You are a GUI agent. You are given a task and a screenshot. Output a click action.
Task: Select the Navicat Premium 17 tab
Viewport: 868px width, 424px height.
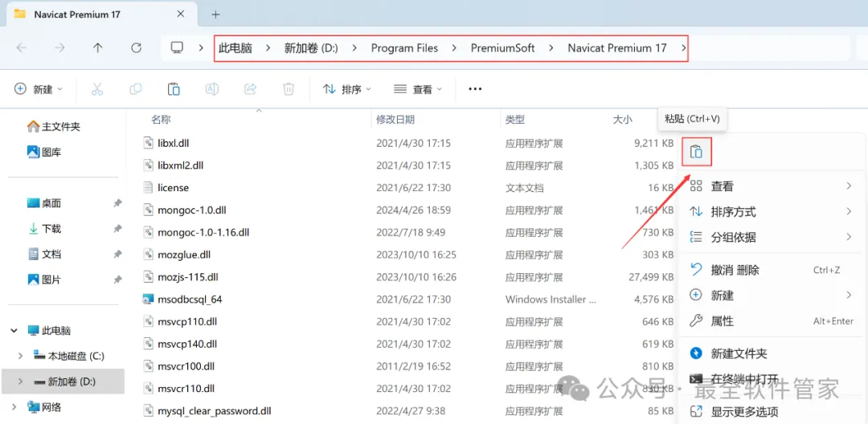coord(101,14)
